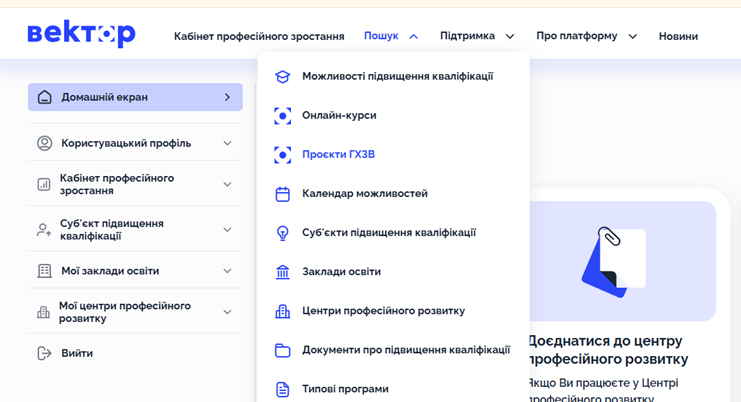741x402 pixels.
Task: Click the document icon next to Типові програми
Action: (283, 389)
